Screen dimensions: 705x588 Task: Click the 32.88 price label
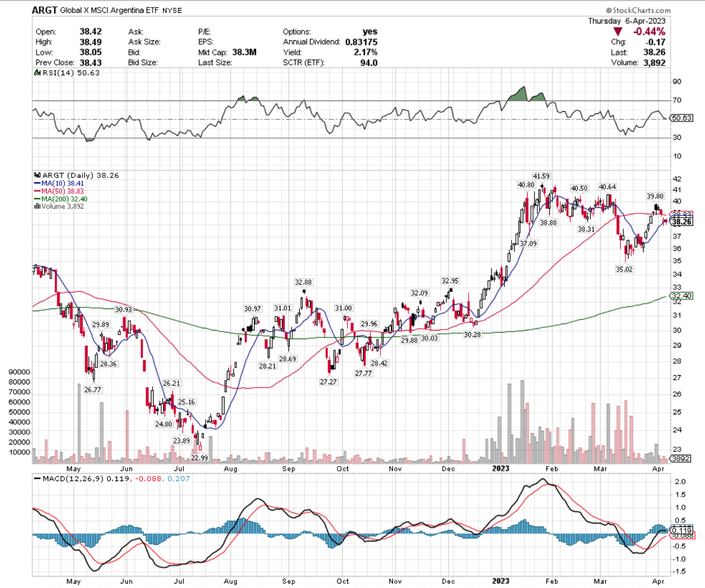[303, 282]
